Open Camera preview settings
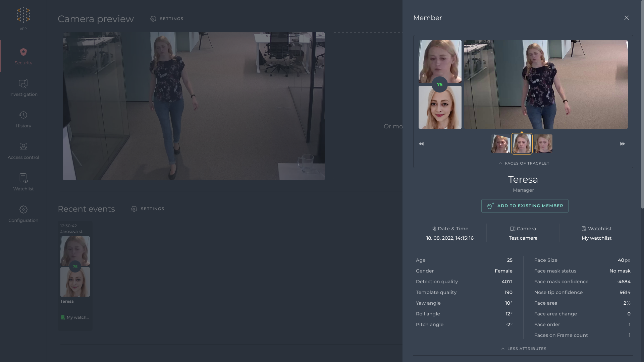 click(x=167, y=19)
